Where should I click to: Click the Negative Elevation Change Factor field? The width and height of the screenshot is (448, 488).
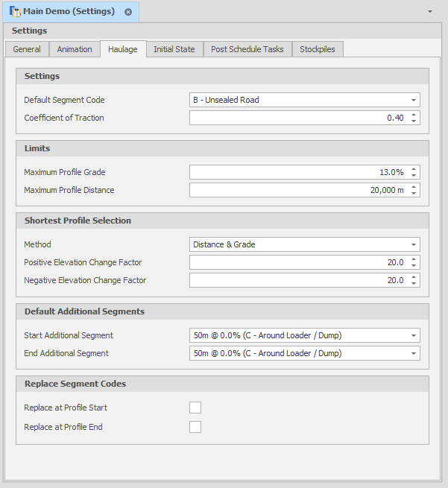point(298,281)
